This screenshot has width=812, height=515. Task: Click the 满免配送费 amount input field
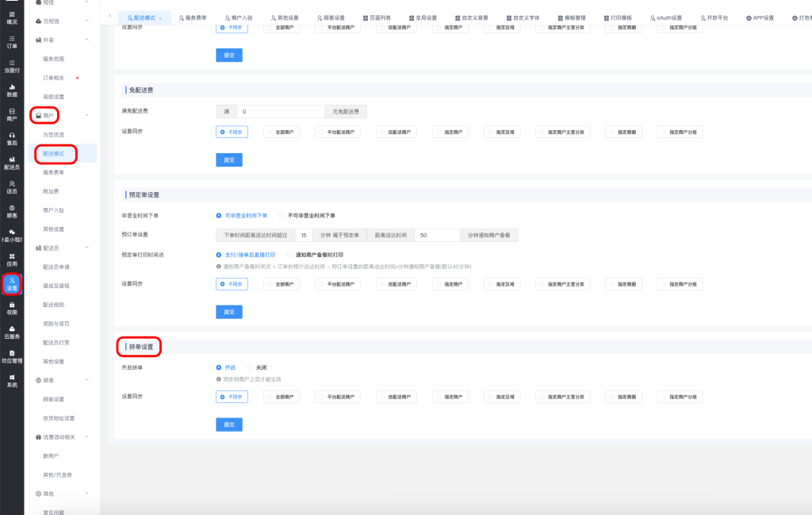coord(282,112)
